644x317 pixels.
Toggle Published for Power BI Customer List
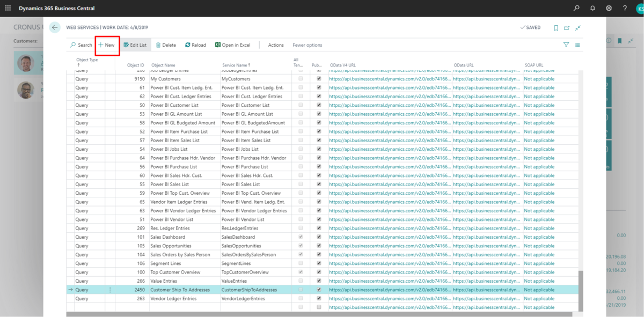tap(319, 105)
